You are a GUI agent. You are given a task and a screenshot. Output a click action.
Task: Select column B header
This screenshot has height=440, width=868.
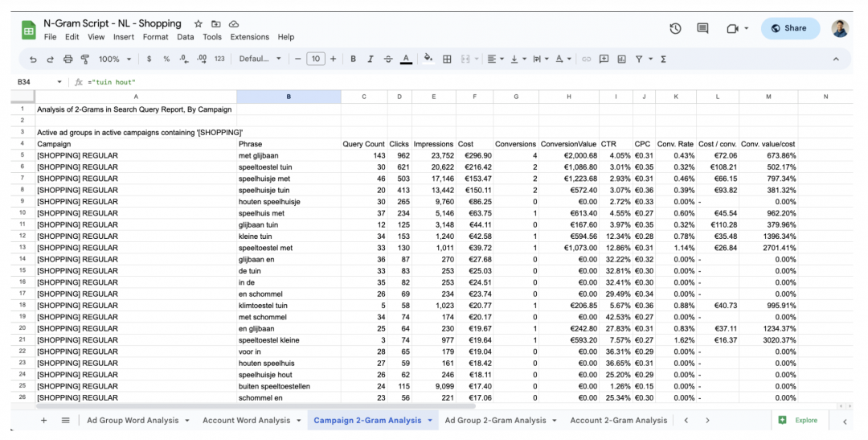tap(289, 97)
